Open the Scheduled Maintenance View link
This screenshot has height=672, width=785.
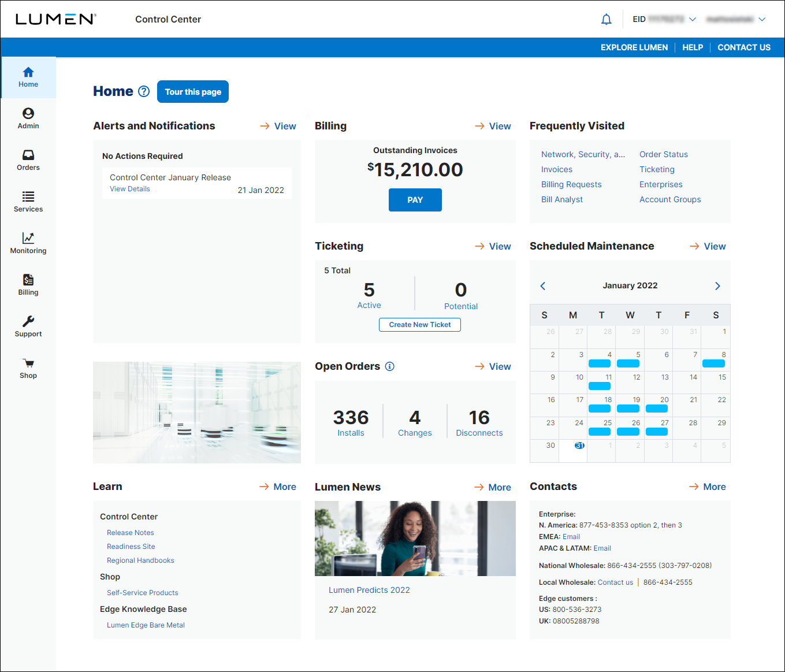tap(708, 246)
